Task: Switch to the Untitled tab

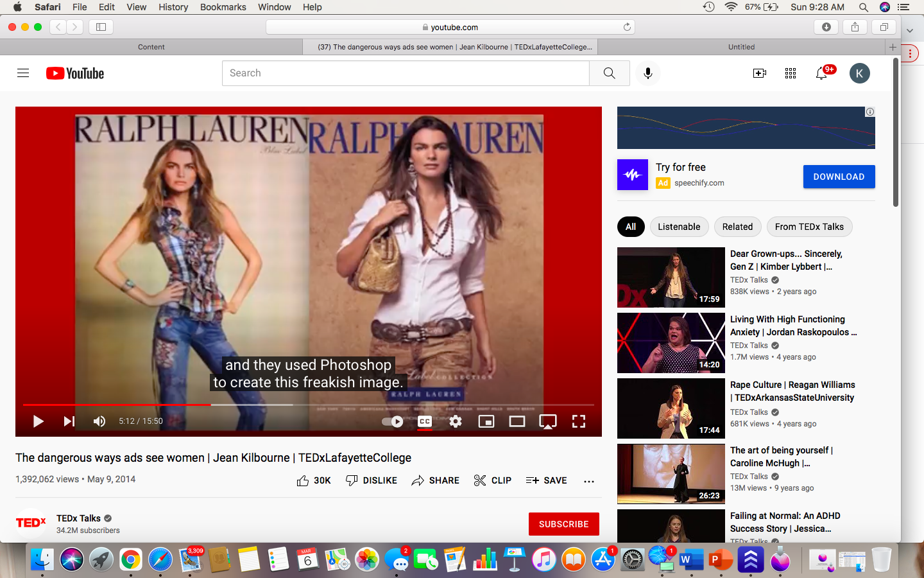Action: point(741,47)
